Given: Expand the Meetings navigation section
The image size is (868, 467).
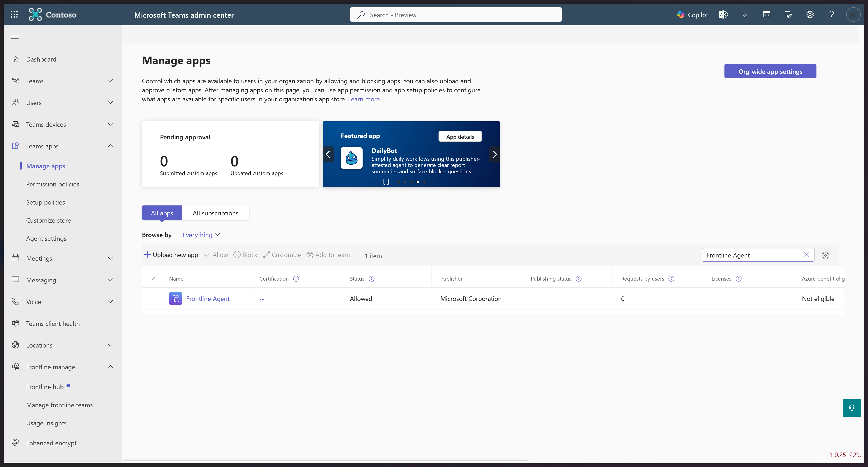Looking at the screenshot, I should coord(110,258).
